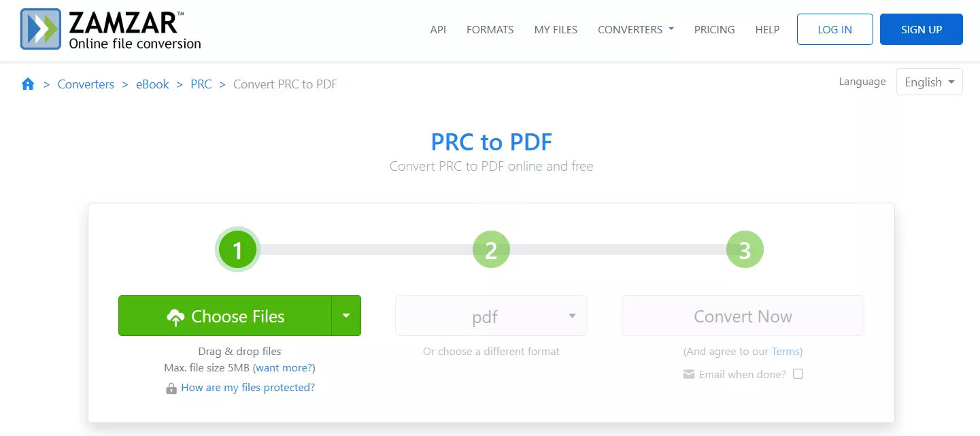
Task: Click the eBook breadcrumb link
Action: coord(152,84)
